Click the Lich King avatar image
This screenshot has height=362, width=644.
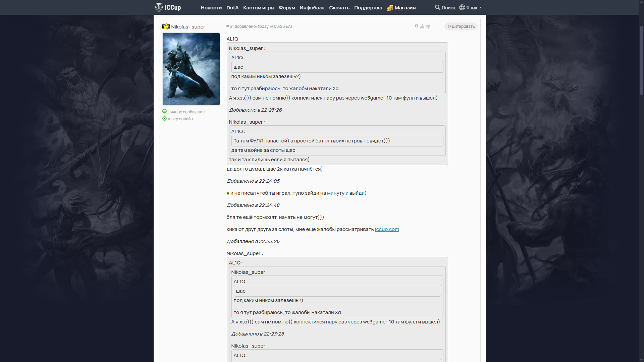(191, 69)
